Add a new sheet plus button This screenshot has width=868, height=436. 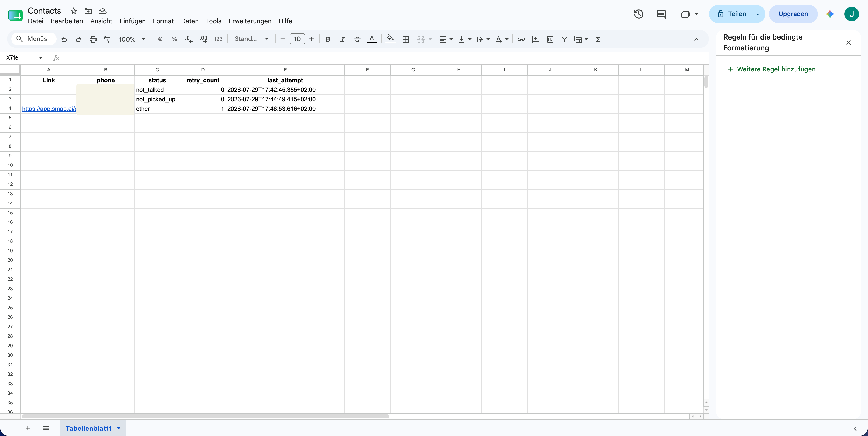pyautogui.click(x=28, y=428)
